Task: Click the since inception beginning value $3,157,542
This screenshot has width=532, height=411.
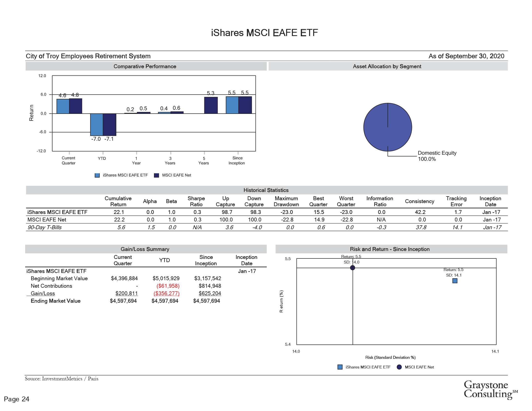Action: click(x=207, y=278)
